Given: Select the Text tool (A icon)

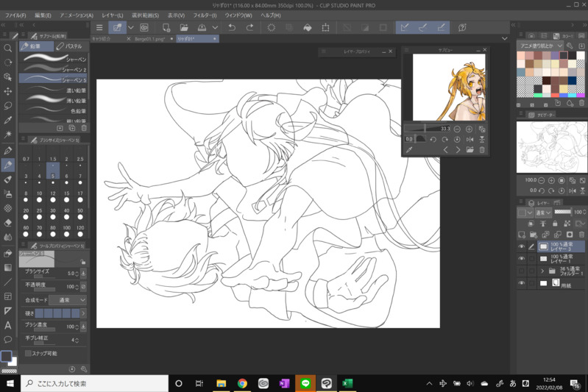Looking at the screenshot, I should coord(8,325).
